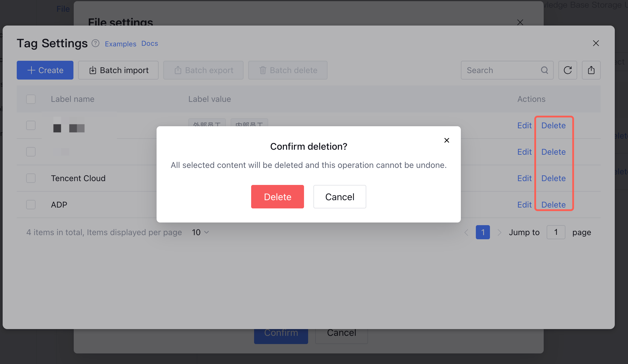This screenshot has width=628, height=364.
Task: Click the Batch import button
Action: (x=118, y=70)
